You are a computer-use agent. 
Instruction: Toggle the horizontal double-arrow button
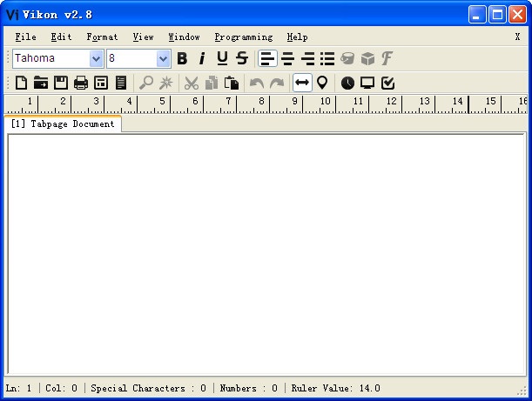pos(301,83)
